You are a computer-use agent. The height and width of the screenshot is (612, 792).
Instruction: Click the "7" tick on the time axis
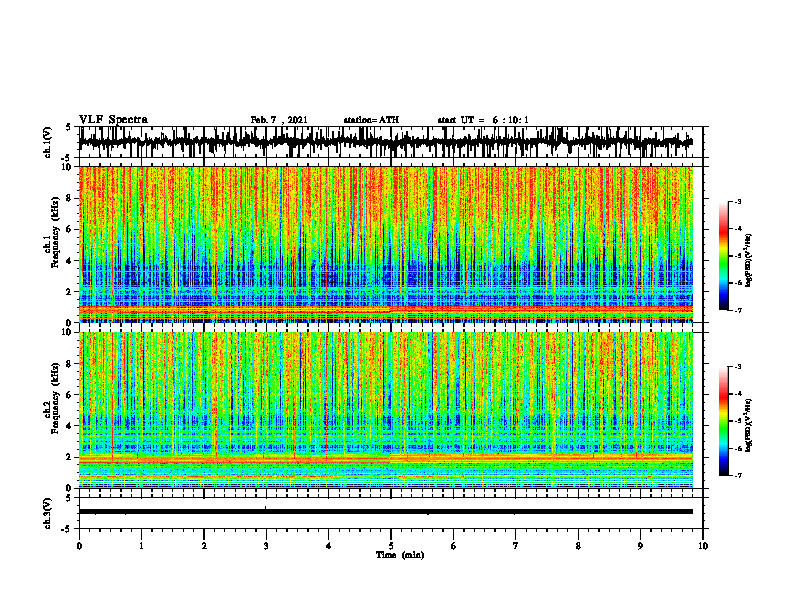[x=516, y=546]
